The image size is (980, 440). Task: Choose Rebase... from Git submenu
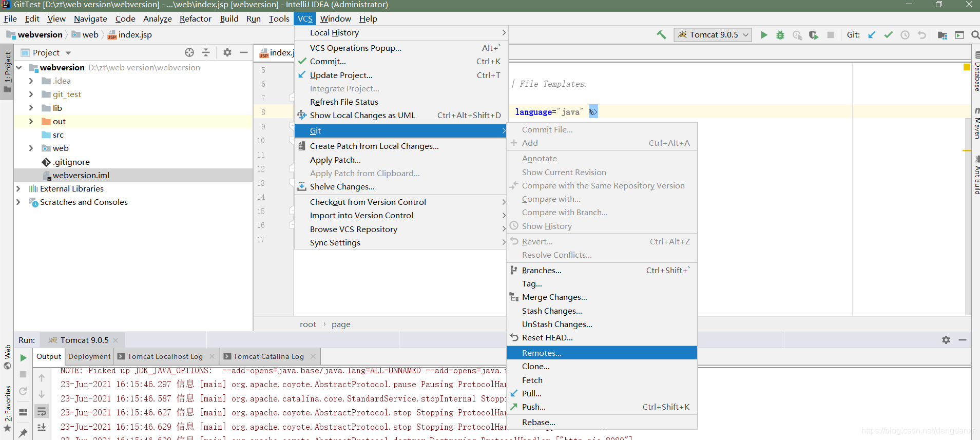coord(602,422)
